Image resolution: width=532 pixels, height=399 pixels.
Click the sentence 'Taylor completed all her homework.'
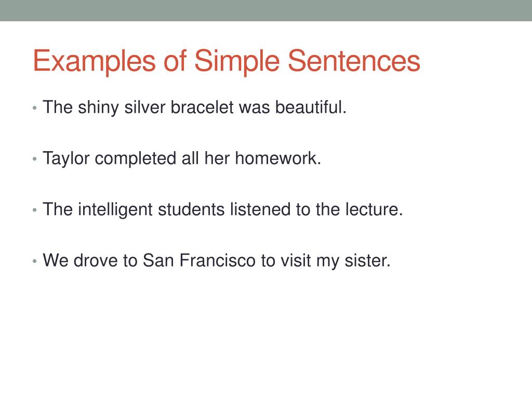pyautogui.click(x=182, y=159)
